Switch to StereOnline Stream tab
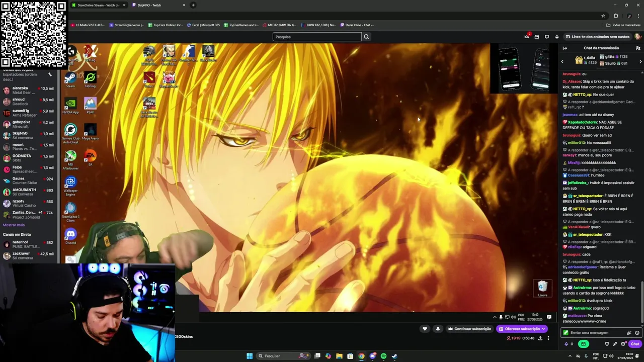 [x=98, y=5]
